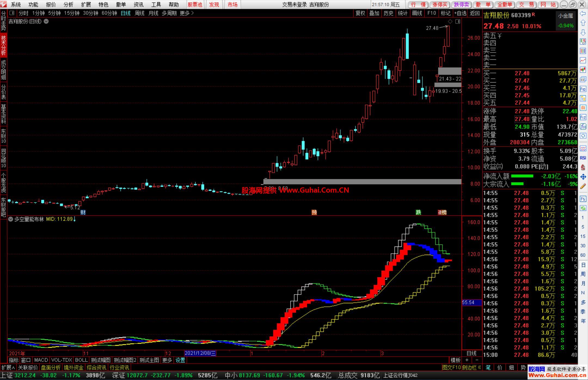This screenshot has width=588, height=380.
Task: Click the diamond icon at chart top-right
Action: [x=450, y=22]
